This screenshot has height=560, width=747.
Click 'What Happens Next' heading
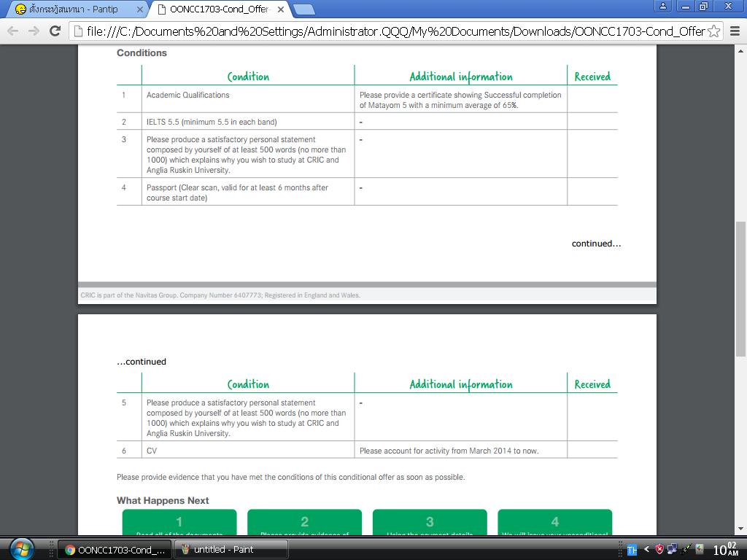pyautogui.click(x=163, y=500)
